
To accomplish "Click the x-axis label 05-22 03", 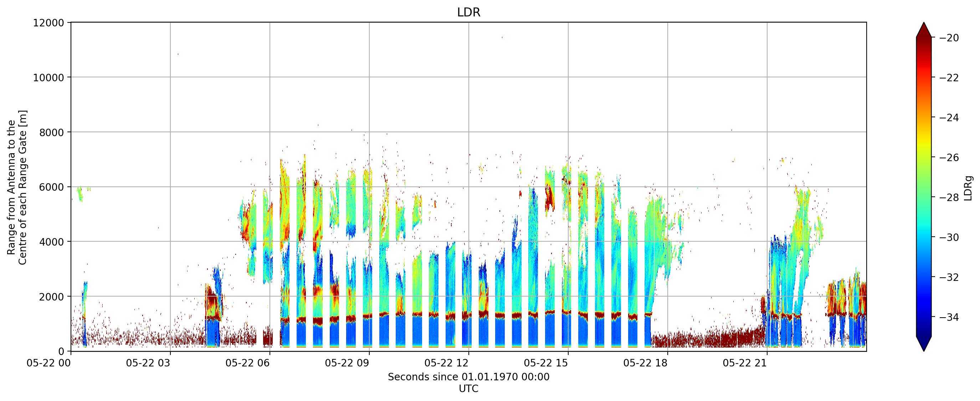I will [x=148, y=363].
